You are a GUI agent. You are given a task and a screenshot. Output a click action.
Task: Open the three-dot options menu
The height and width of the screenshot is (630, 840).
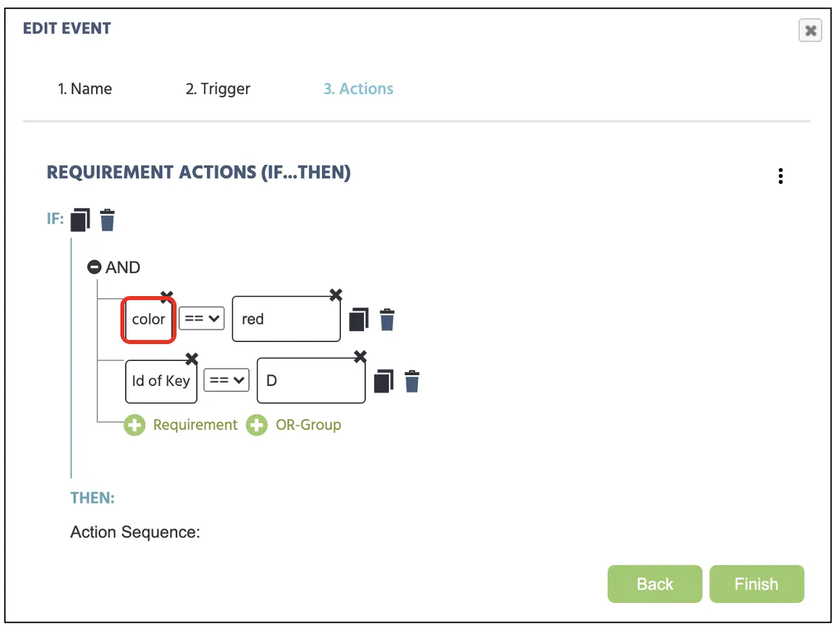point(780,176)
